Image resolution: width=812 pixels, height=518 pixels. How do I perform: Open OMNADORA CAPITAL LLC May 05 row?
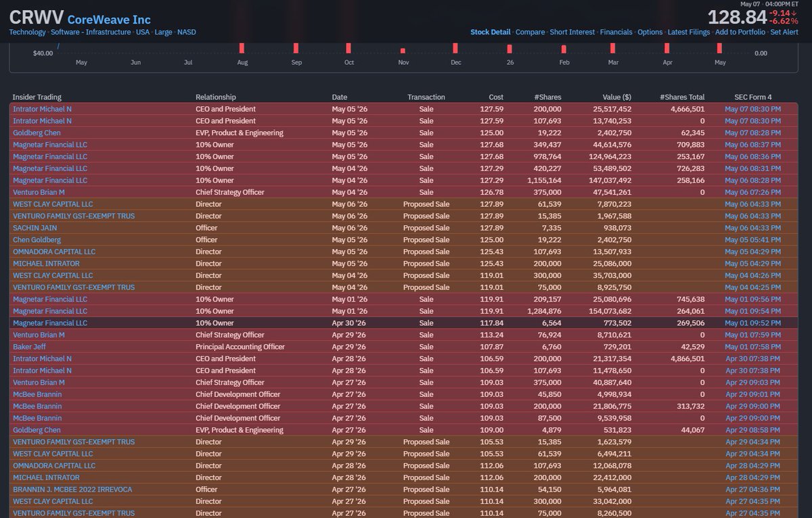54,252
